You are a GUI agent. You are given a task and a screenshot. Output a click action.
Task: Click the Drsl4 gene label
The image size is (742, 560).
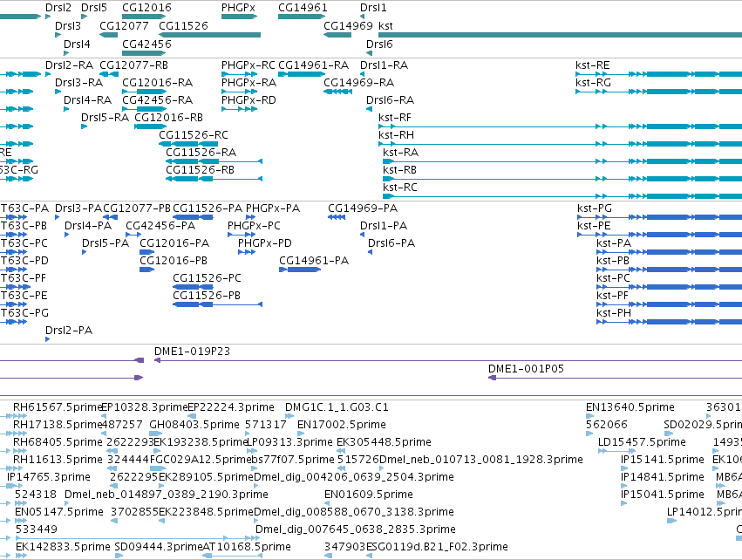77,44
